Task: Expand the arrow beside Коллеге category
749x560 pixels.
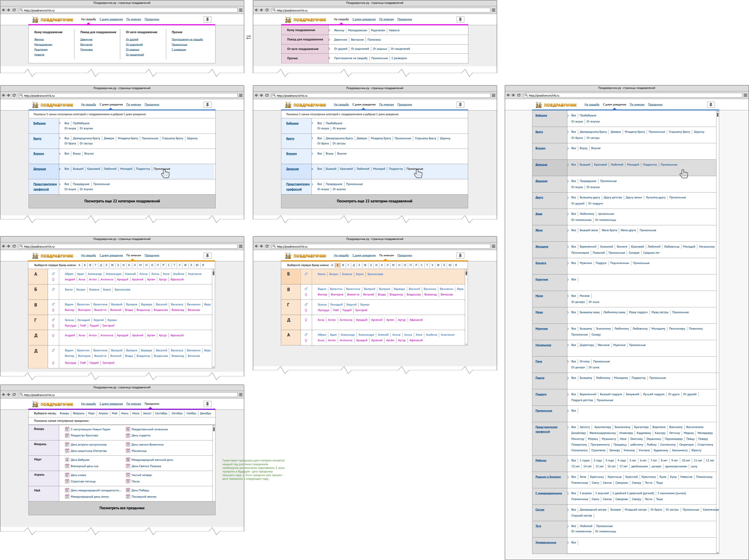Action: 568,263
